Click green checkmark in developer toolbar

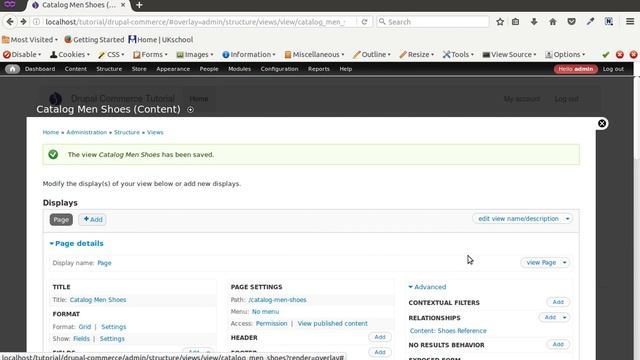(606, 54)
